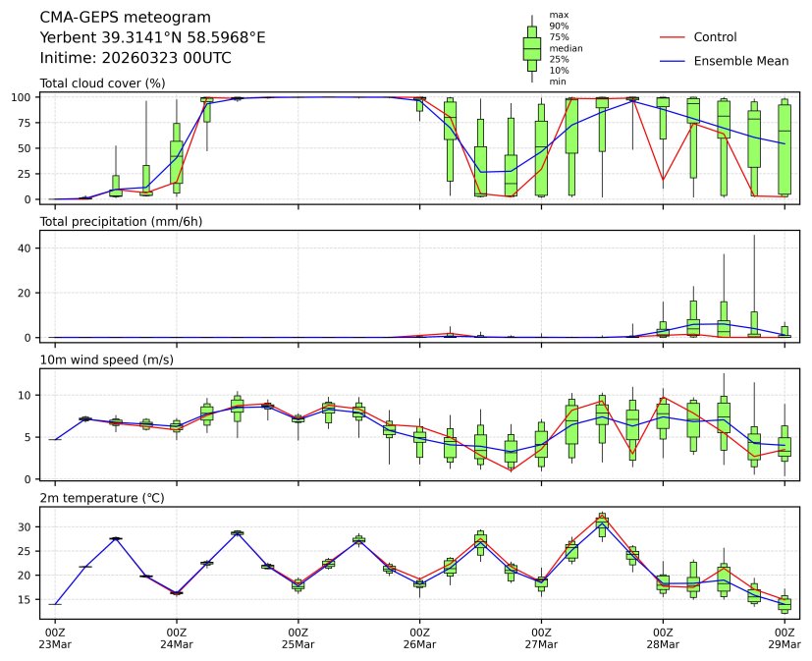Select the "Control" legend label
The image size is (812, 661).
click(715, 37)
